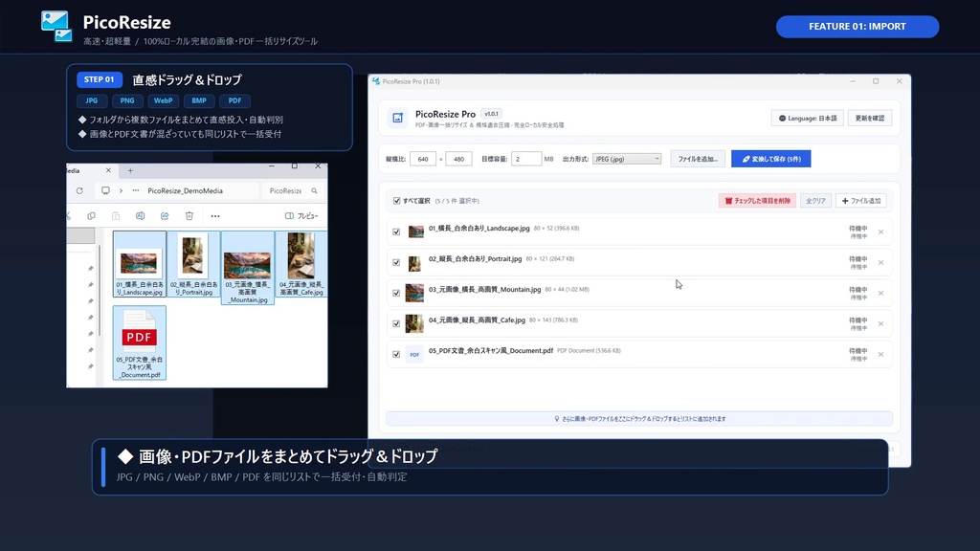Click the Portrait.jpg thumbnail in PicoResize list
The image size is (980, 551).
point(414,264)
